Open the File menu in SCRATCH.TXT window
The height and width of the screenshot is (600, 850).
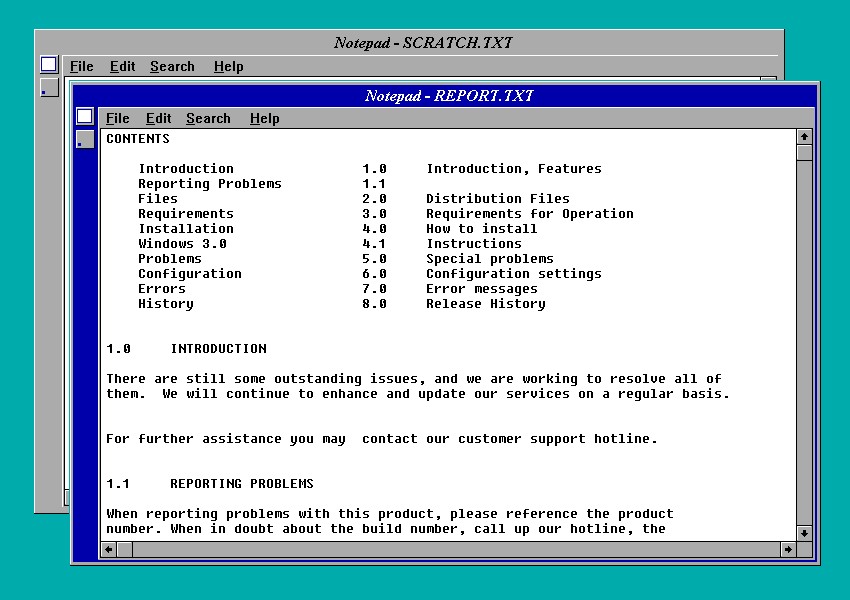(81, 66)
